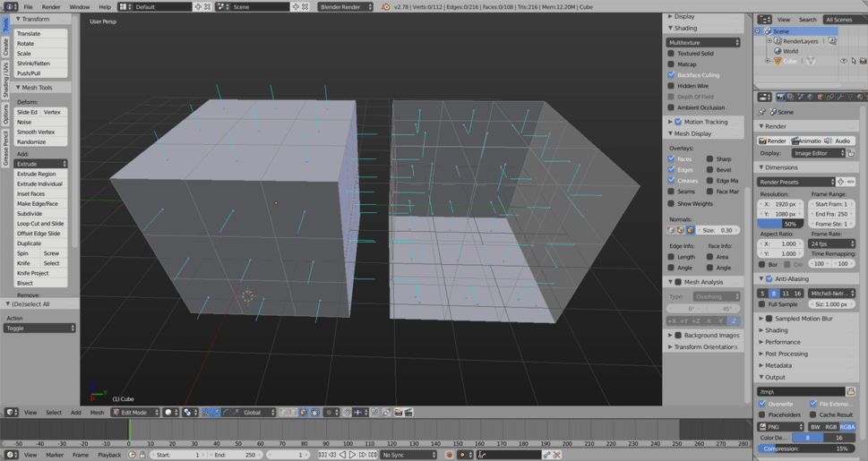This screenshot has width=868, height=461.
Task: Adjust the PNG Compression slider
Action: click(807, 448)
